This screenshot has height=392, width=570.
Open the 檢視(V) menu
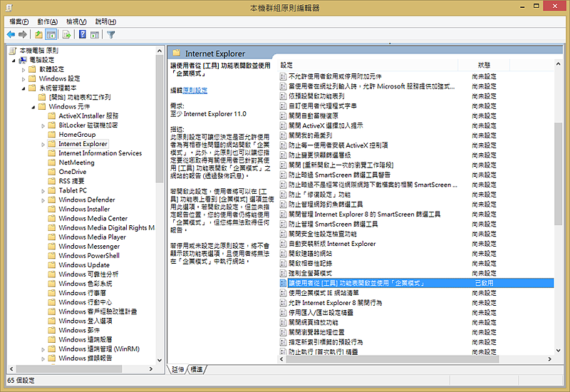76,22
